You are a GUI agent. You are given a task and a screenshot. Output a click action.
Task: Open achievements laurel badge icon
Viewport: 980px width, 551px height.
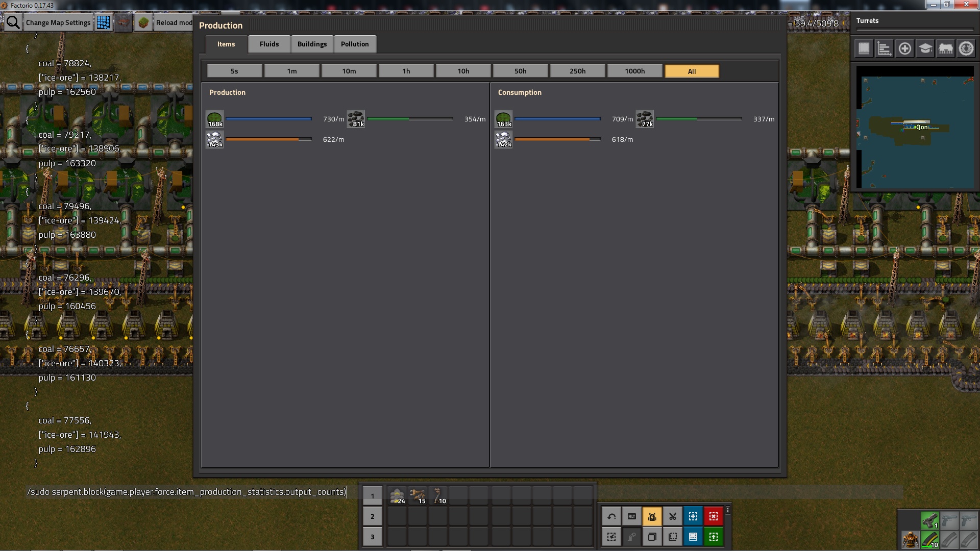(966, 48)
